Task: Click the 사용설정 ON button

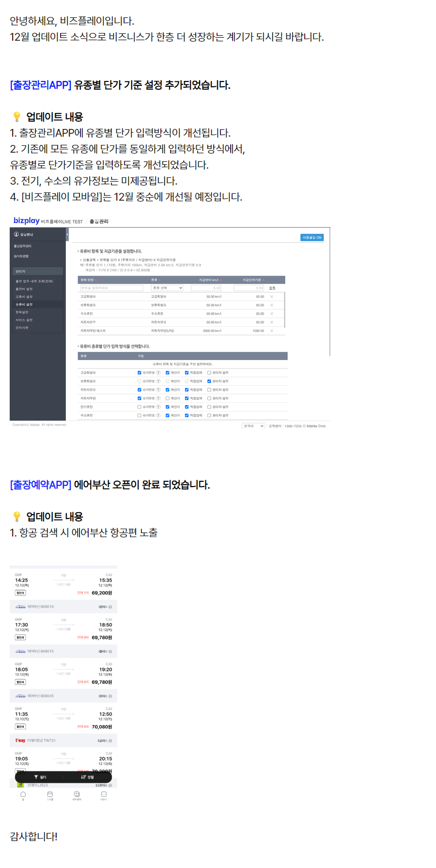Action: (312, 237)
